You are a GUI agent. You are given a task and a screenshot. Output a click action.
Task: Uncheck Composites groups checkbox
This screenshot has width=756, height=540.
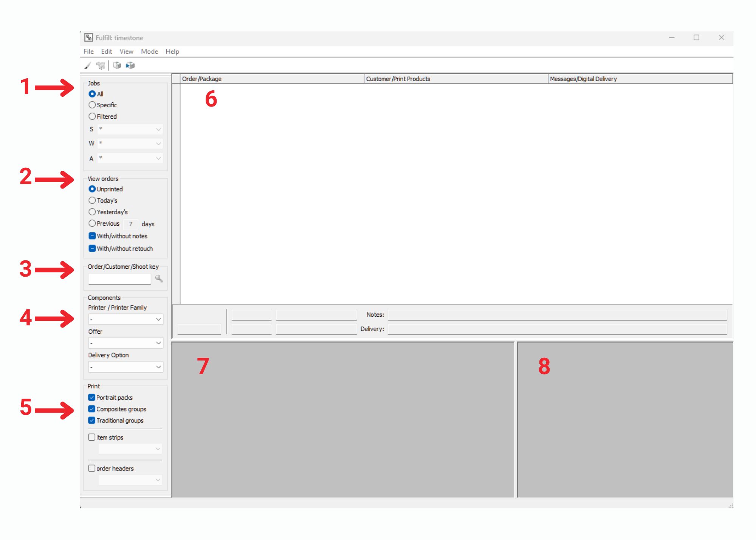(91, 409)
